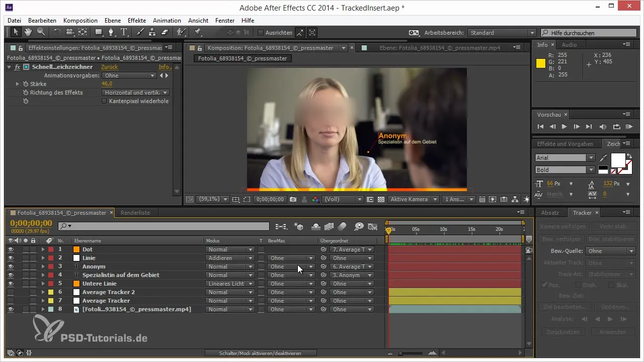This screenshot has height=362, width=644.
Task: Click Schalter/Modi aktivieren/deaktivieren button
Action: pos(260,353)
